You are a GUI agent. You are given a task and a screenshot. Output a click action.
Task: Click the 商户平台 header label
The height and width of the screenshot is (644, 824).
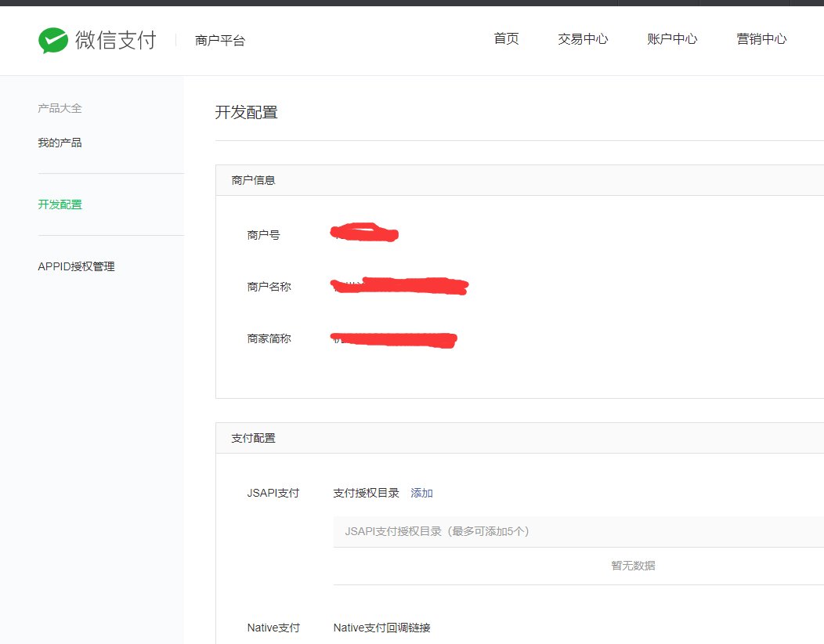[x=220, y=41]
